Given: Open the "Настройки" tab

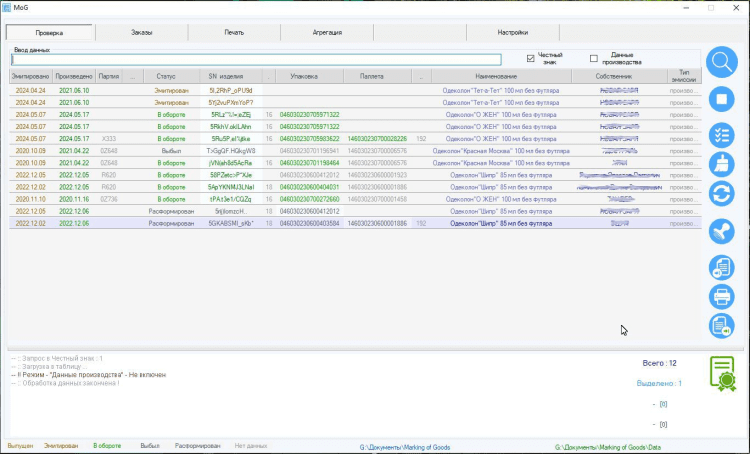Looking at the screenshot, I should point(512,33).
